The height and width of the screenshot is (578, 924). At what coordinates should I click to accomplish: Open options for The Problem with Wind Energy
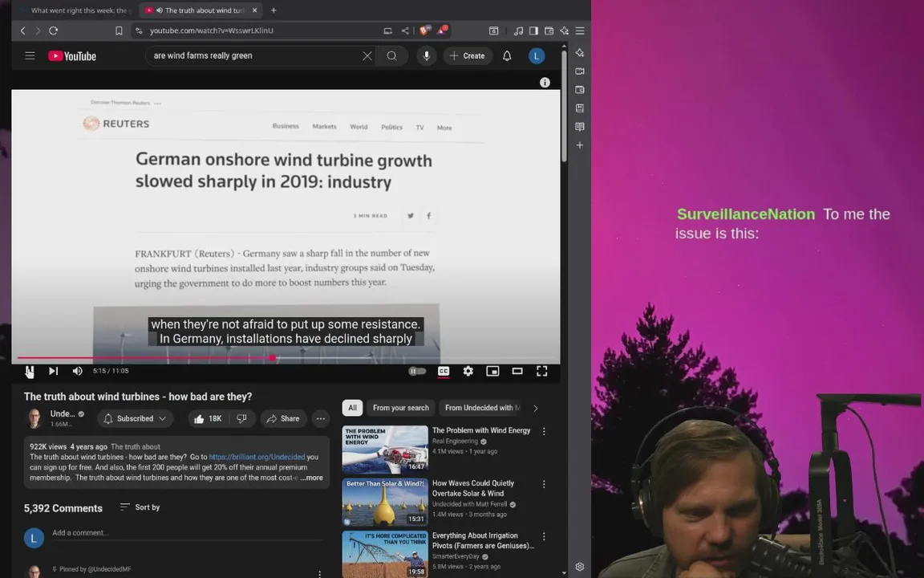[544, 432]
